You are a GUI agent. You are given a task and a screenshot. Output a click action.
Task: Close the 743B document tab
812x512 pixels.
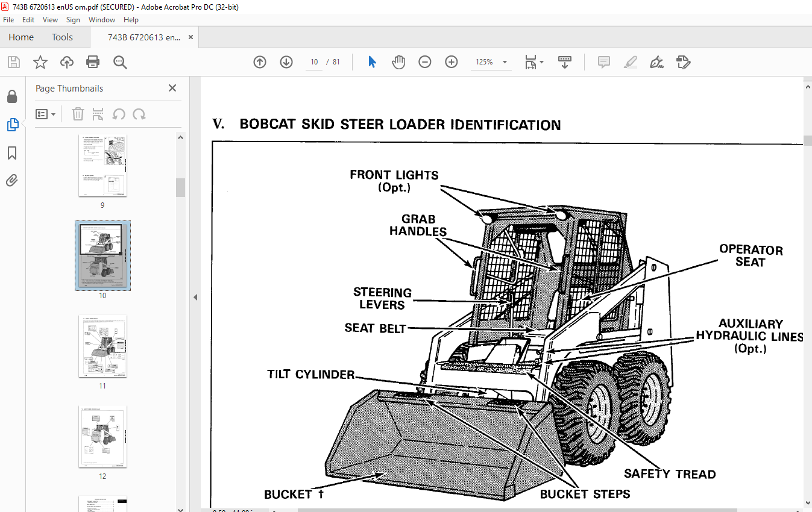pyautogui.click(x=191, y=37)
